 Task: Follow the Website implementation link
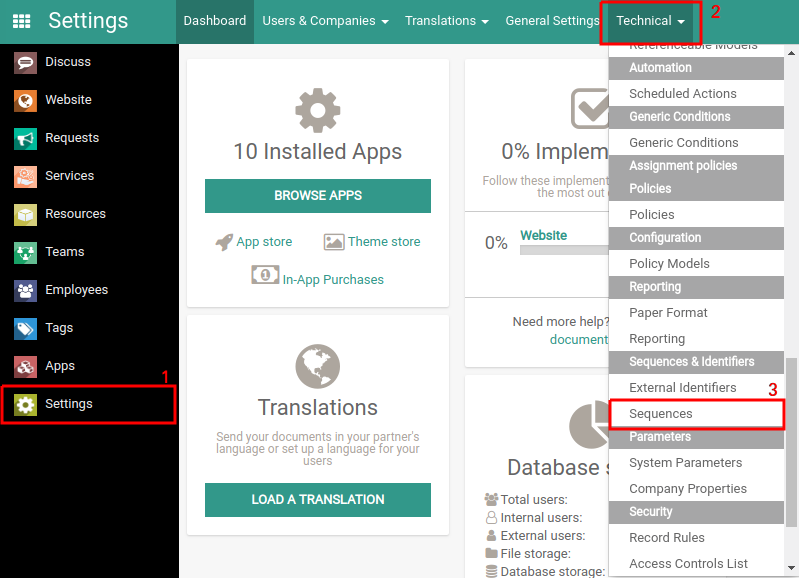pyautogui.click(x=543, y=235)
